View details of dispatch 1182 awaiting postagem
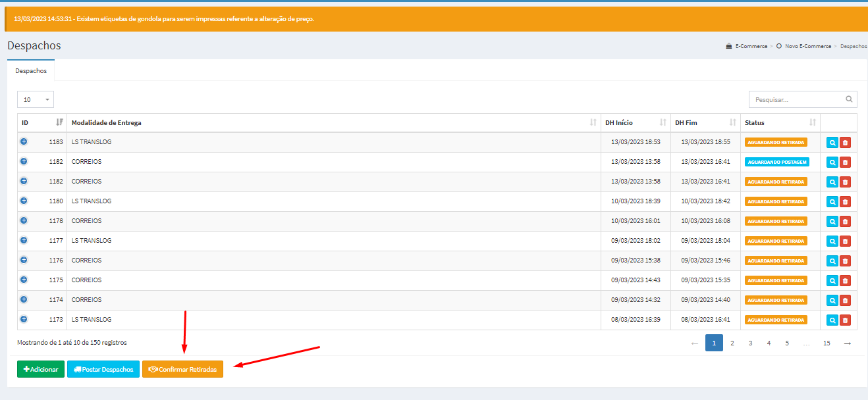The image size is (868, 400). coord(832,162)
